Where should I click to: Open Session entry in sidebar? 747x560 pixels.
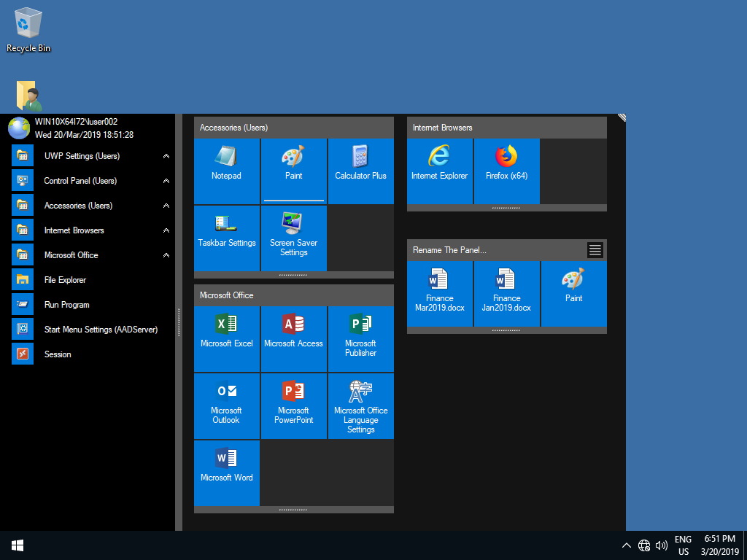pyautogui.click(x=58, y=354)
